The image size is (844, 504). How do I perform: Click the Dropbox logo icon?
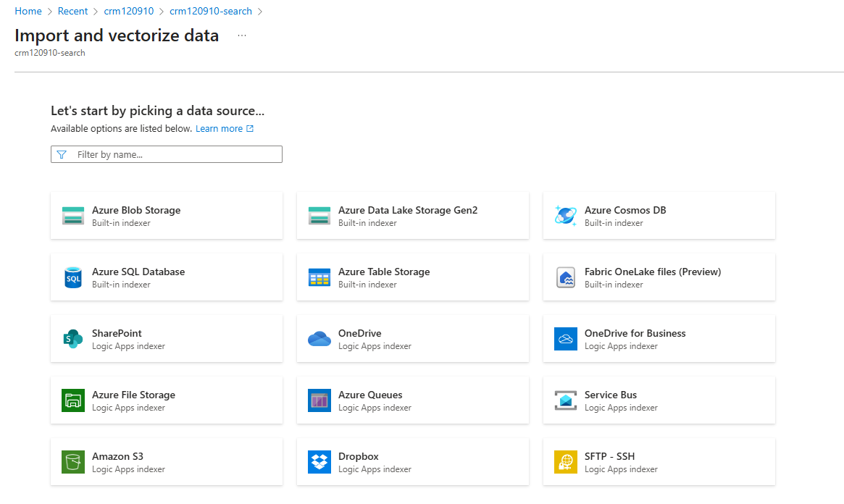point(319,462)
